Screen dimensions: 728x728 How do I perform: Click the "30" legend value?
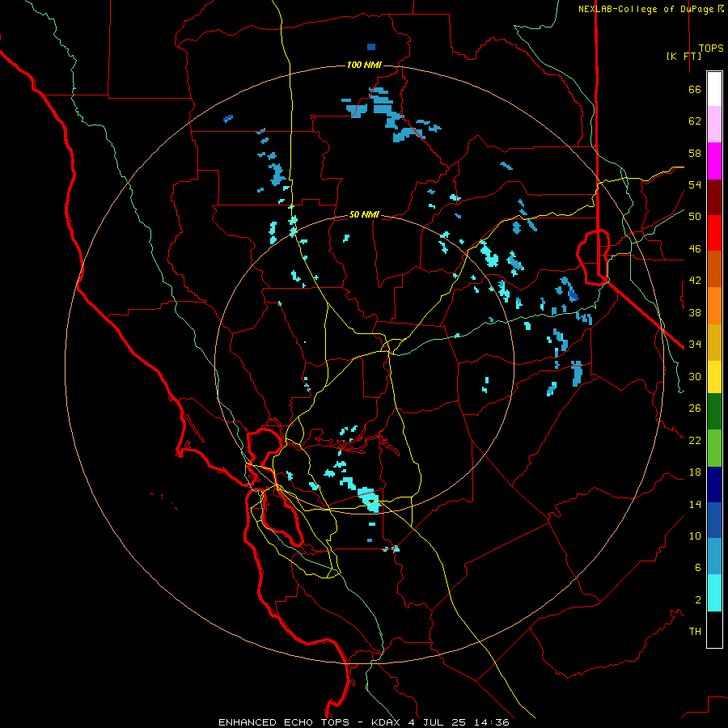coord(695,376)
